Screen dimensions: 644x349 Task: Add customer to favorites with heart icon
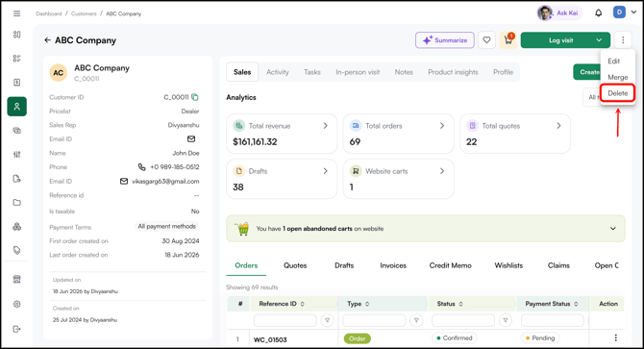(x=486, y=40)
